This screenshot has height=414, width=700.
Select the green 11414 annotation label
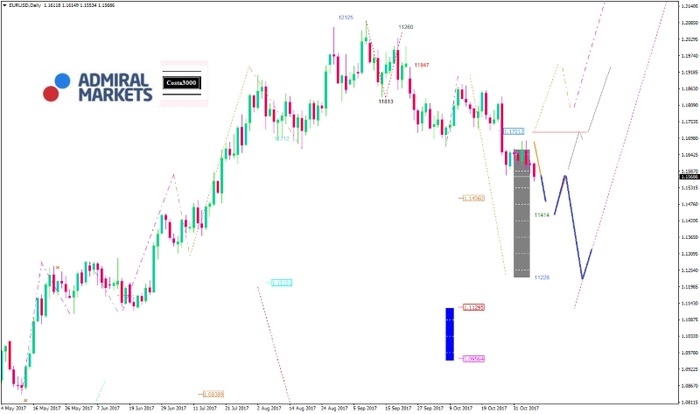click(x=542, y=215)
